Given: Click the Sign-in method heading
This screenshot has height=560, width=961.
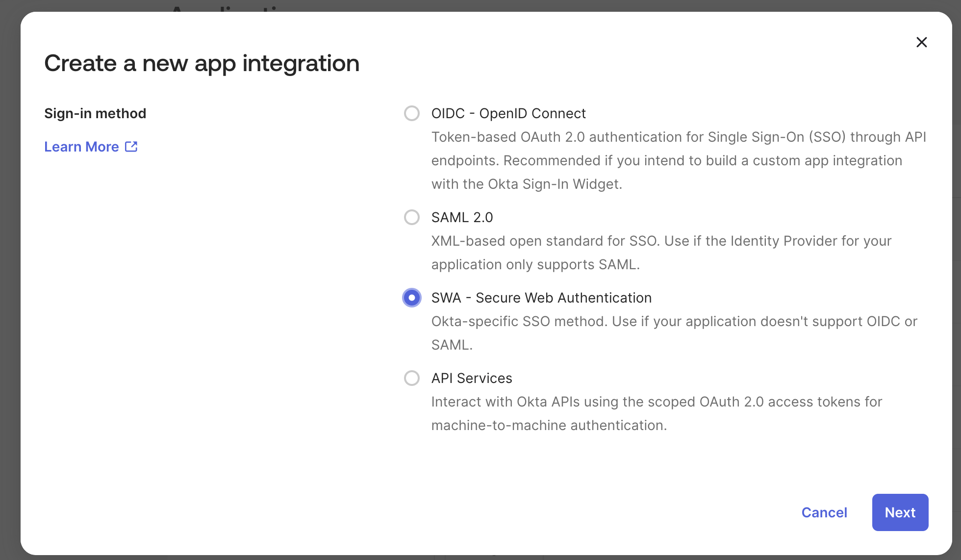Looking at the screenshot, I should (95, 113).
